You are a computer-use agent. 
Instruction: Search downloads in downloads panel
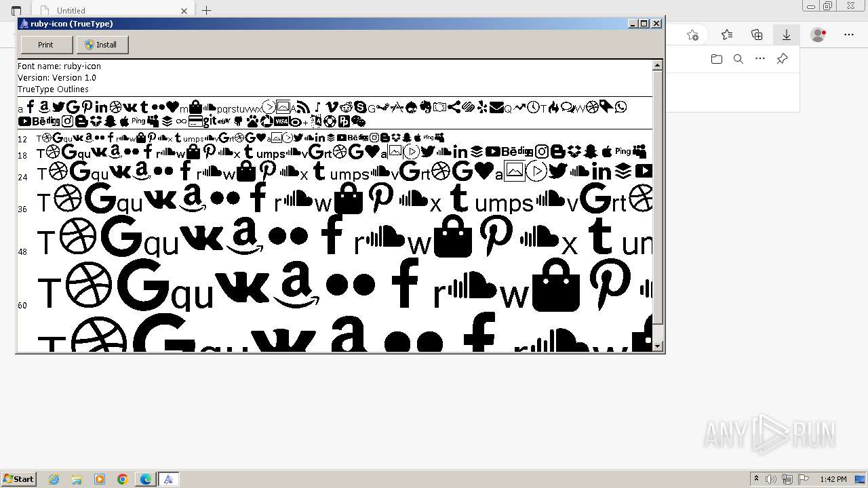coord(738,59)
